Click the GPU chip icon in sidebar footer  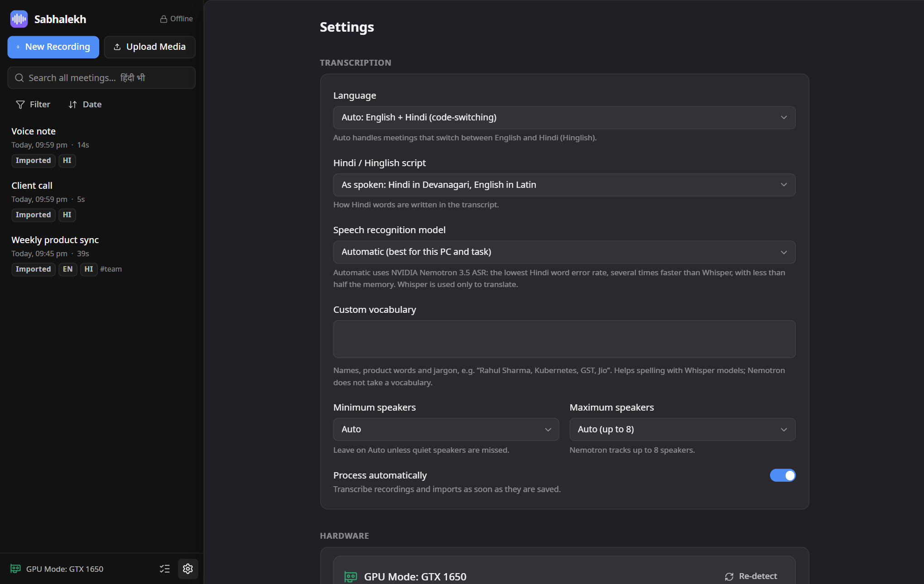click(16, 569)
